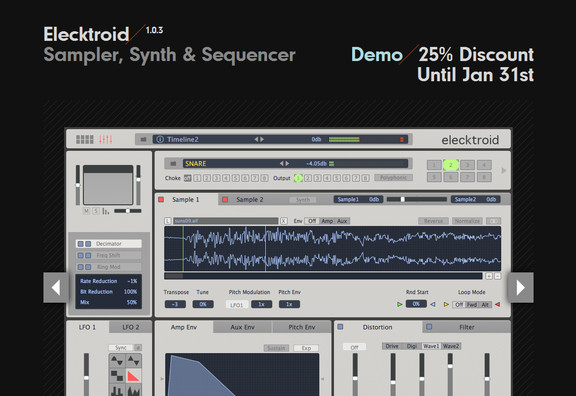The image size is (576, 396).
Task: Switch to the Filter tab
Action: point(467,327)
